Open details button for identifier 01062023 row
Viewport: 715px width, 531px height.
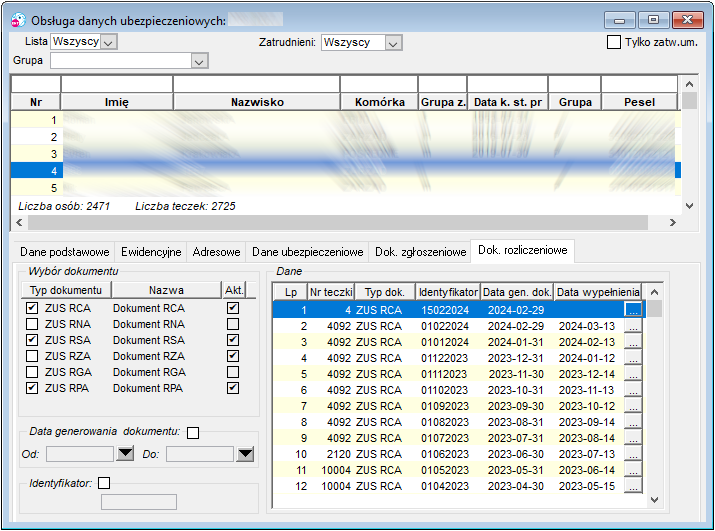(633, 453)
